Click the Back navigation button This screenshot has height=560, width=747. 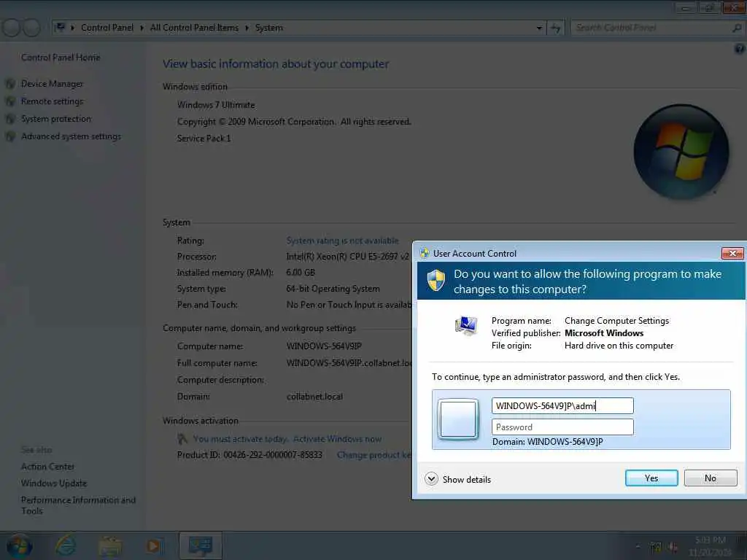coord(12,28)
